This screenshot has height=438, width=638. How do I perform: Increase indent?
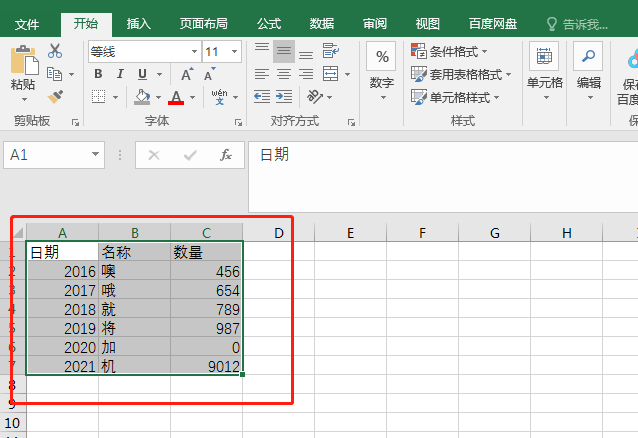tap(284, 97)
